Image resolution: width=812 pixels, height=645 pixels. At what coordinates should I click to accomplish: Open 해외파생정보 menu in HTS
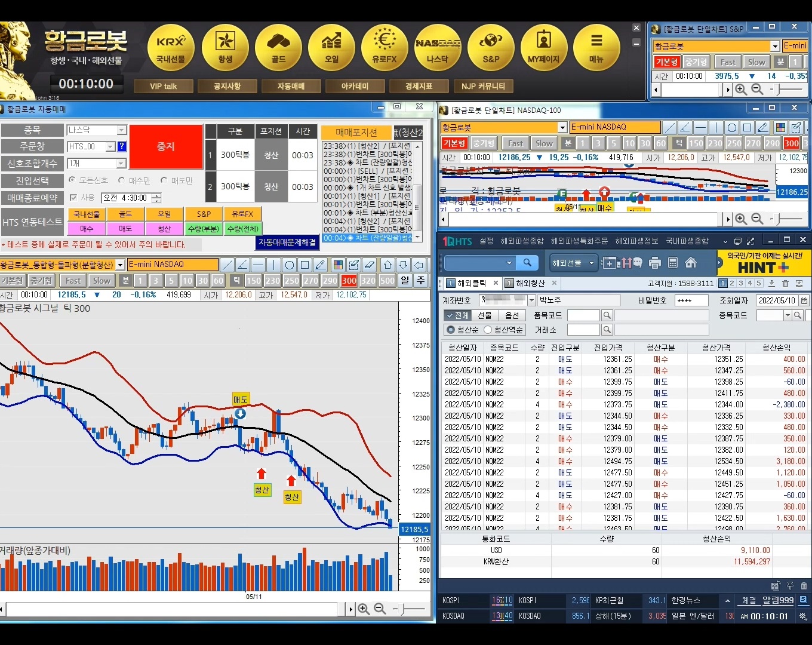pyautogui.click(x=636, y=241)
